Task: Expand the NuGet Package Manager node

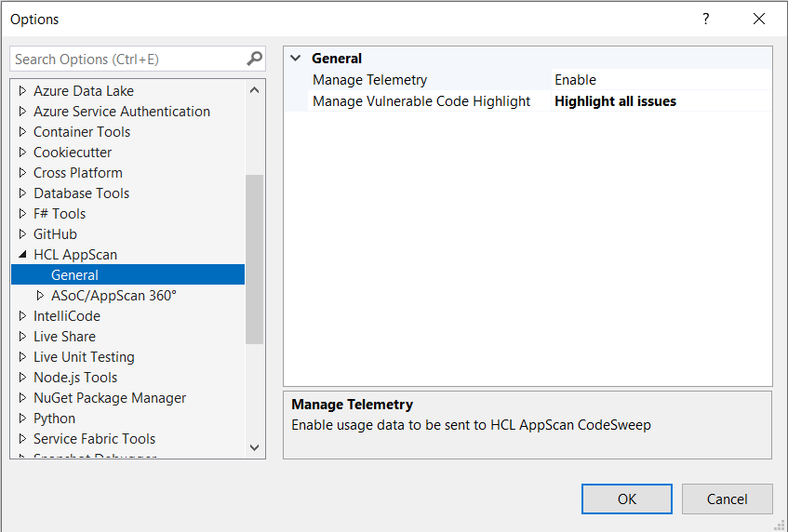Action: point(22,398)
